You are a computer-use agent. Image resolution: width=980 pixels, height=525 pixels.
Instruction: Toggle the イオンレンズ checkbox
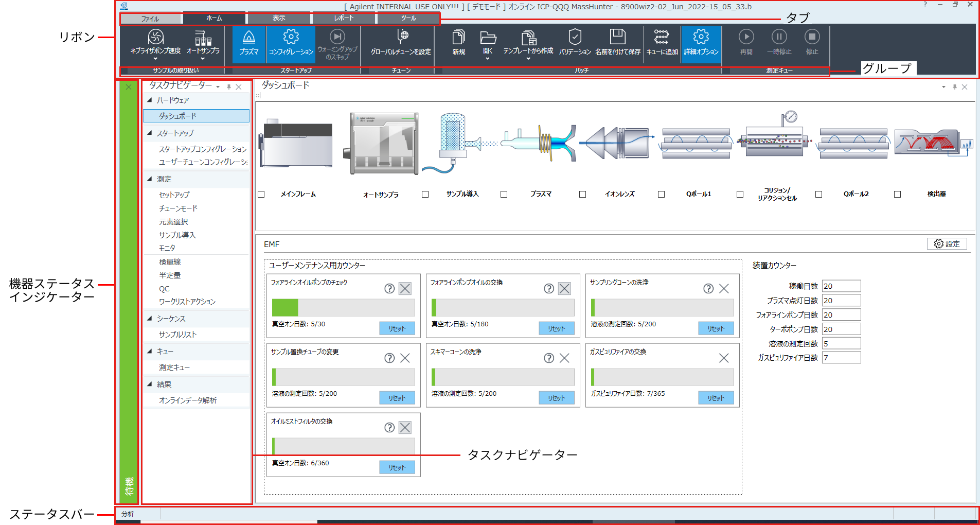[582, 195]
